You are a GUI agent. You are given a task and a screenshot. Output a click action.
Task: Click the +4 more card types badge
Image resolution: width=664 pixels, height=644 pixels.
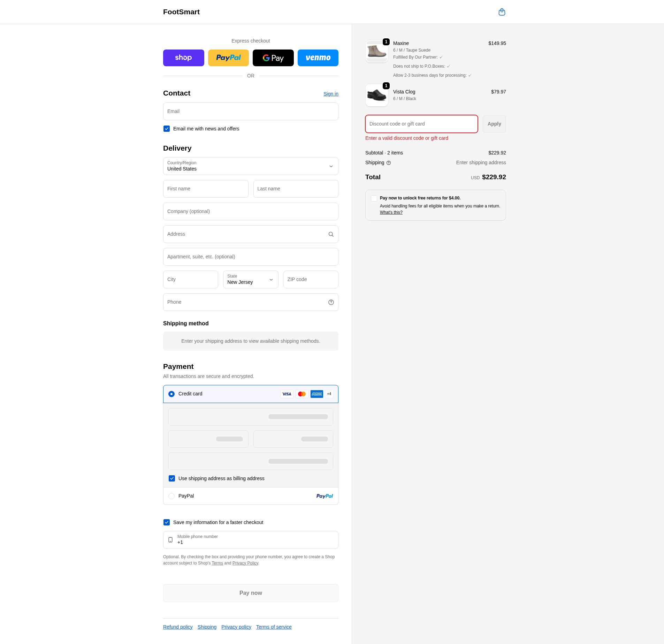coord(329,394)
